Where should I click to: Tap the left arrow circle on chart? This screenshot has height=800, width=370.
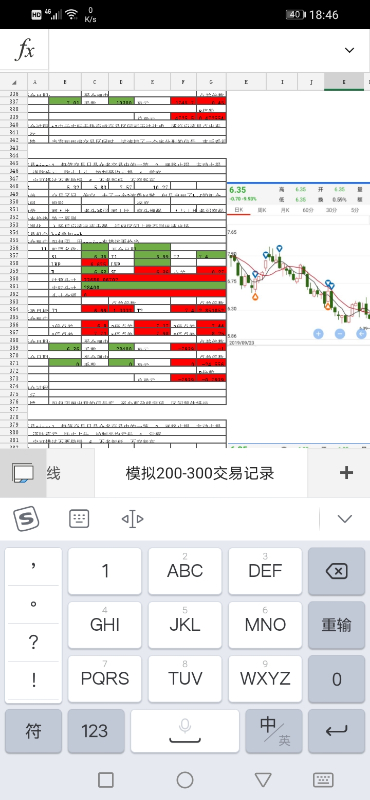[361, 334]
